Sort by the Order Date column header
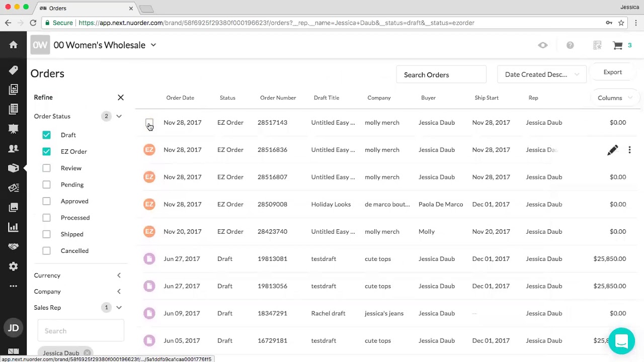Screen dimensions: 644x362 (x=180, y=98)
